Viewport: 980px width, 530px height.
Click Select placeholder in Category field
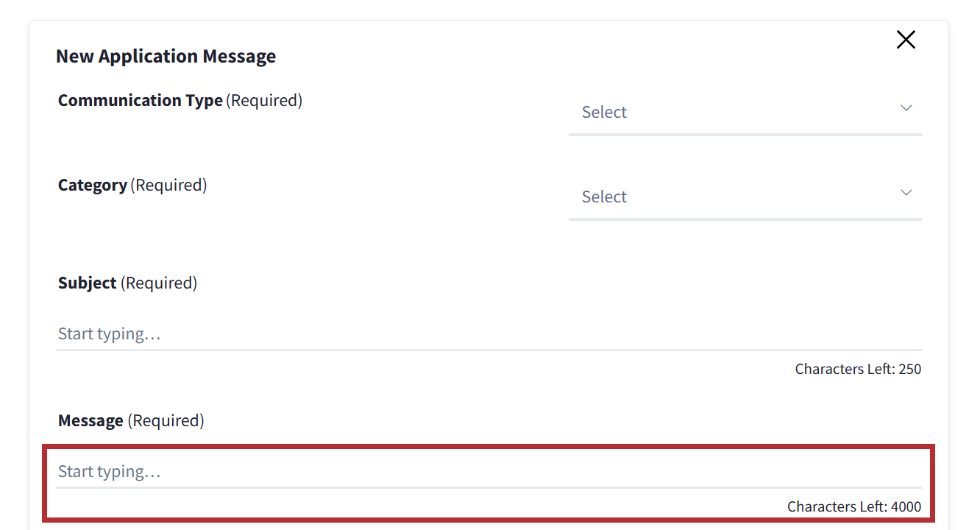pyautogui.click(x=604, y=197)
